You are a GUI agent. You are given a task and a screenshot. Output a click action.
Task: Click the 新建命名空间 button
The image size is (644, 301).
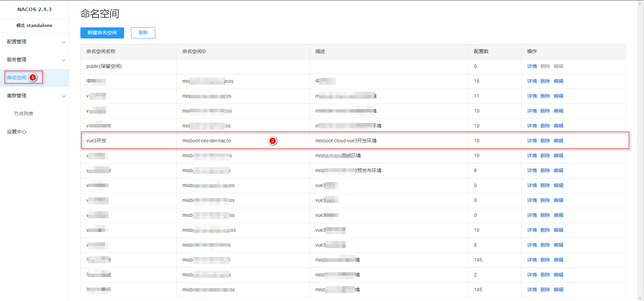pos(102,33)
